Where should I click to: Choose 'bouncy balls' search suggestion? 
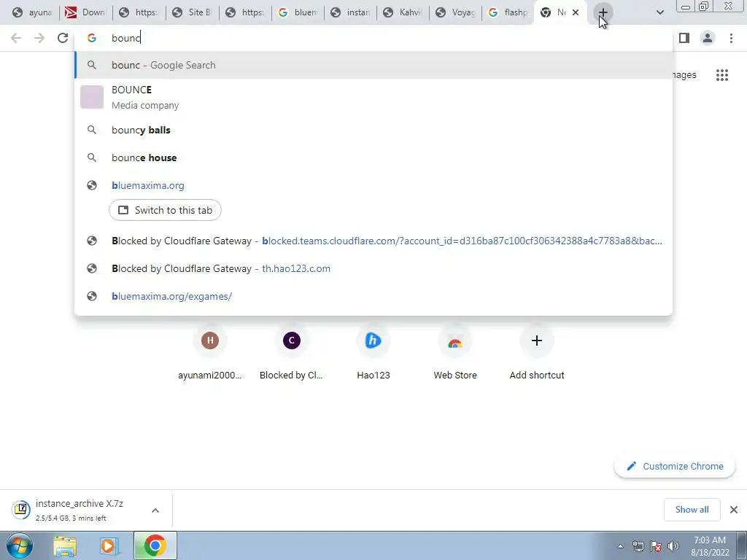coord(373,130)
